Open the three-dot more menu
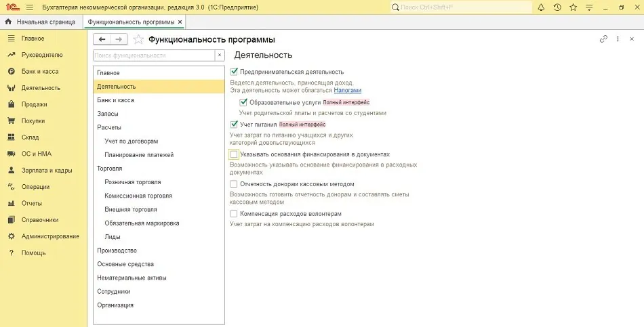644x327 pixels. point(618,39)
